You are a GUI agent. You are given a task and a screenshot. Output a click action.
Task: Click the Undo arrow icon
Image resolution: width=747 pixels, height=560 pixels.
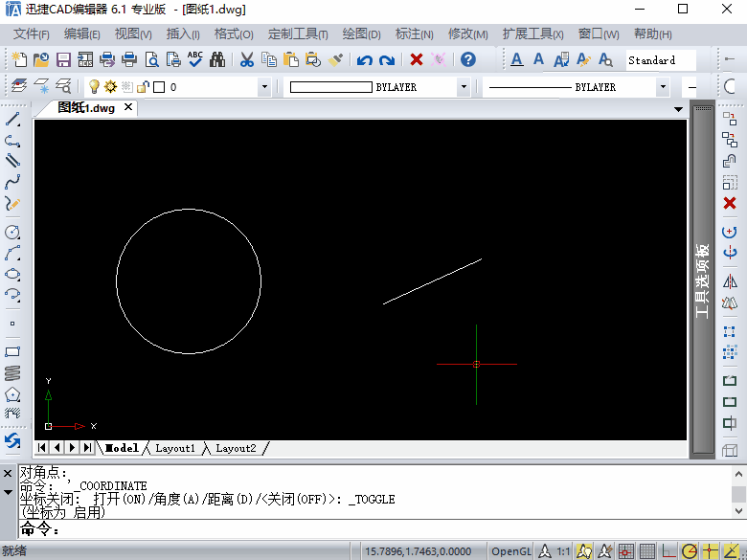(x=365, y=60)
